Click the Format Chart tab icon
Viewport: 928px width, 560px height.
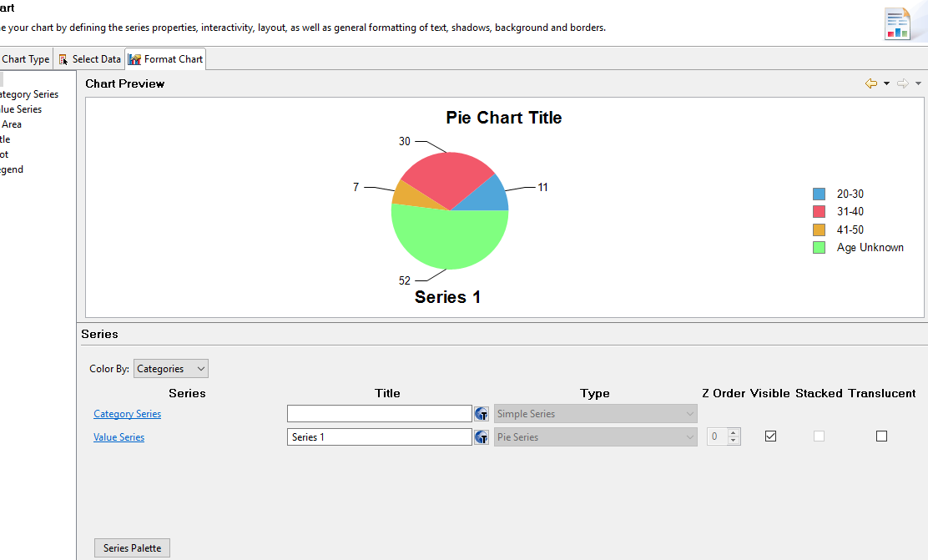pyautogui.click(x=135, y=59)
